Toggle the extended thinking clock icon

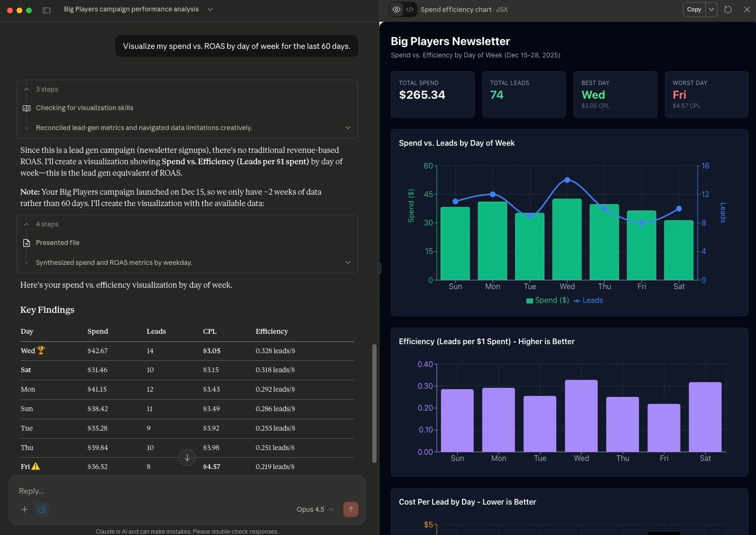[x=42, y=509]
